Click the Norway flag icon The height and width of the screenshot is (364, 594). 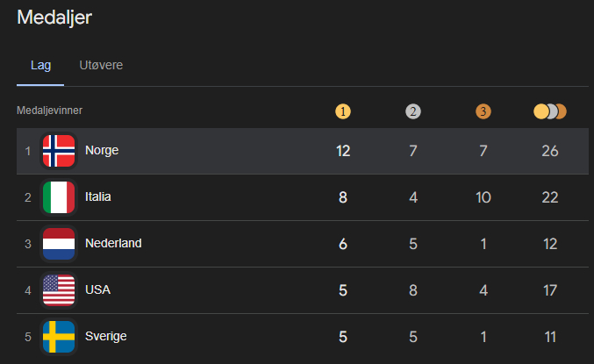(x=59, y=151)
